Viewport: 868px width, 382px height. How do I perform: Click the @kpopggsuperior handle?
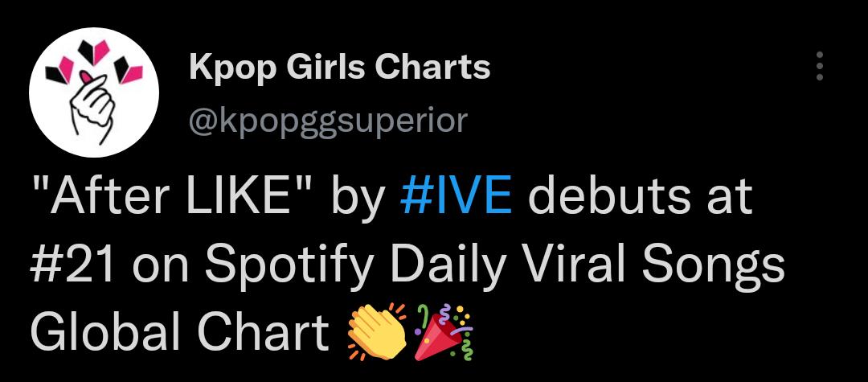pos(327,120)
